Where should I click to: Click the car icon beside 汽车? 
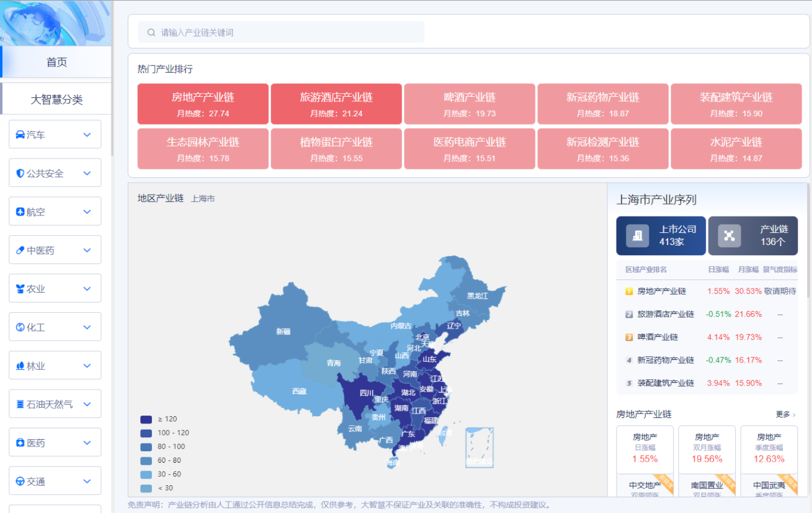click(20, 135)
